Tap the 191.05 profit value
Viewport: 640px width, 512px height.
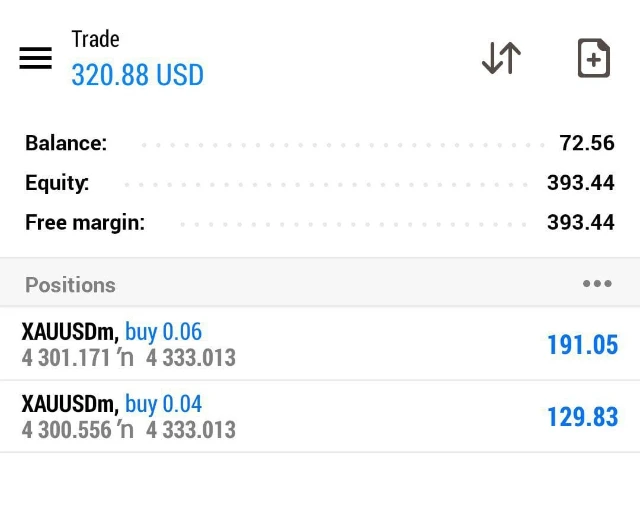582,345
